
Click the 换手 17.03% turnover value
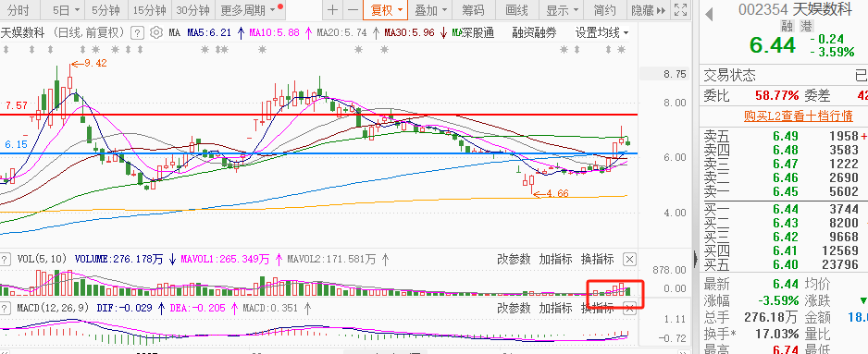pos(777,334)
